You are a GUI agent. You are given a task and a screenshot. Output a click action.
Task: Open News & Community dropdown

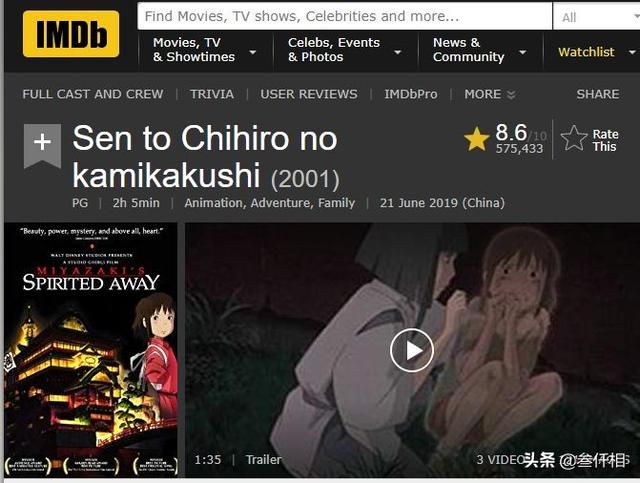point(479,50)
